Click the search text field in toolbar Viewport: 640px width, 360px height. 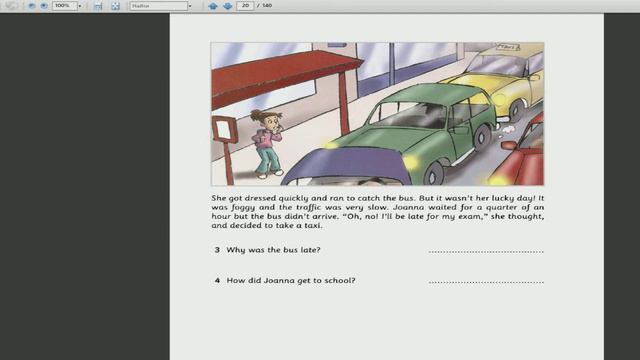(158, 6)
